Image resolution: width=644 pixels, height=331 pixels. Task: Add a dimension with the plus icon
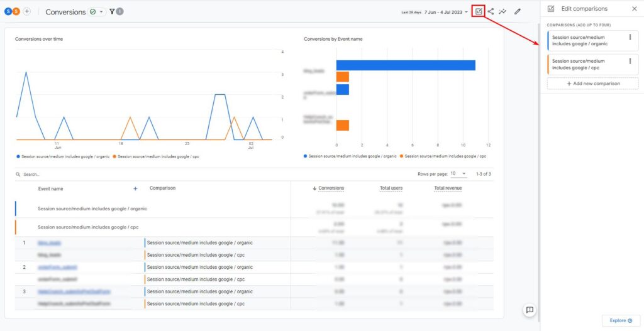(136, 188)
